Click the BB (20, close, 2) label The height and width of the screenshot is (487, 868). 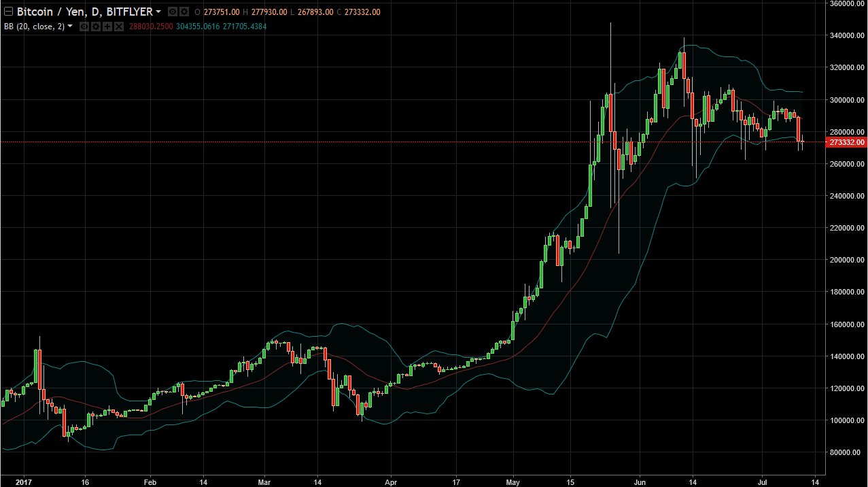[34, 27]
